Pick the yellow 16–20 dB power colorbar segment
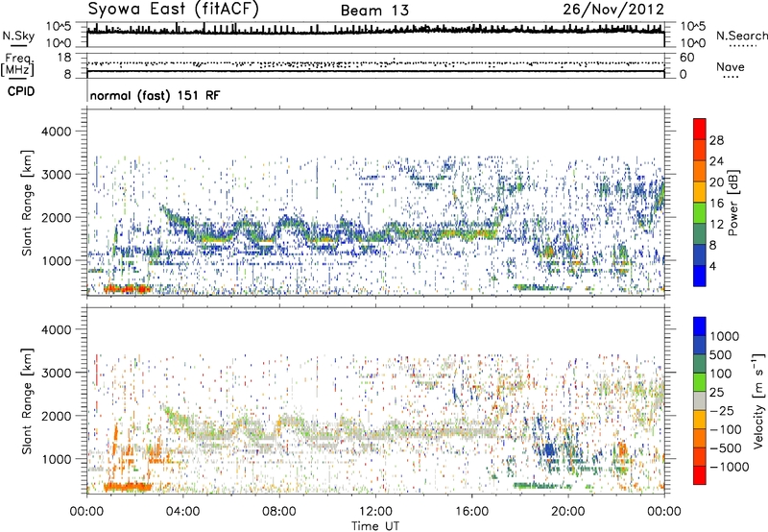Viewport: 768px width, 532px height. [700, 192]
